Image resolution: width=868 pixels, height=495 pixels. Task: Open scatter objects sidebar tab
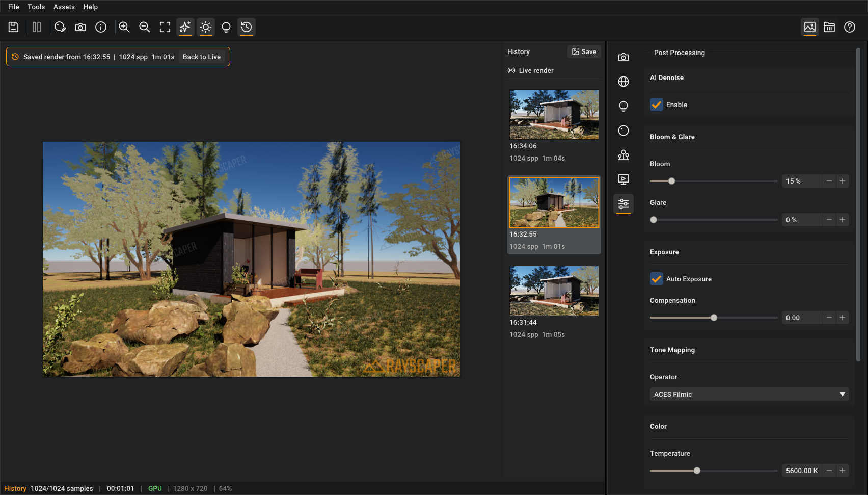pos(623,155)
